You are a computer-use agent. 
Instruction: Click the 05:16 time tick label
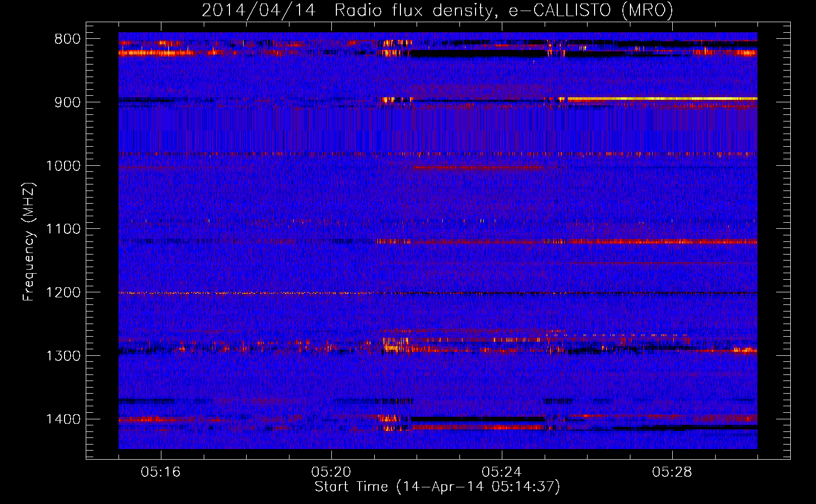[161, 472]
